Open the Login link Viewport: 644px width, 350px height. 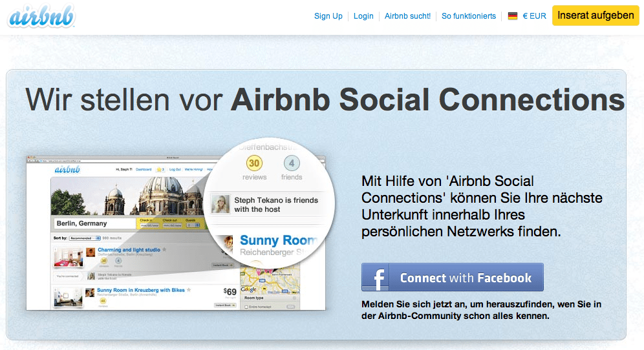tap(363, 16)
